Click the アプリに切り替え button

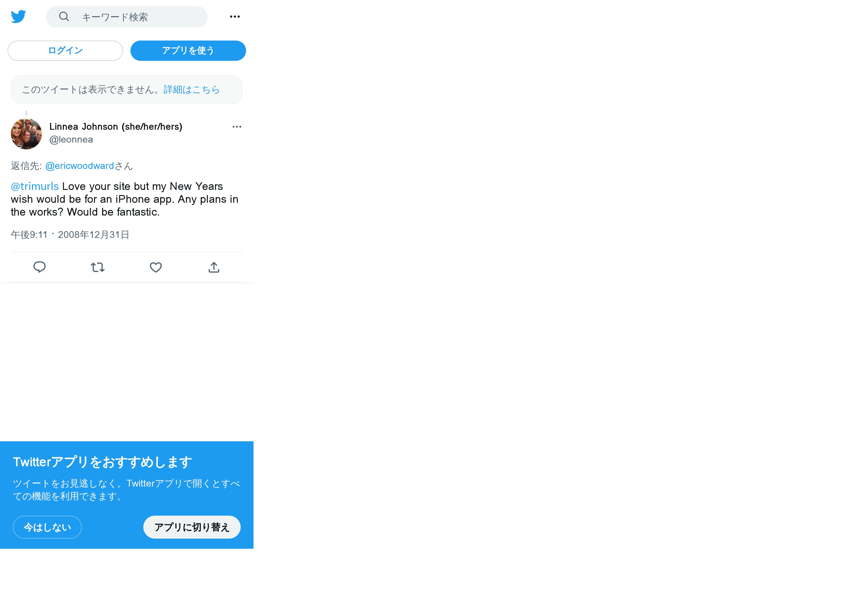click(192, 527)
